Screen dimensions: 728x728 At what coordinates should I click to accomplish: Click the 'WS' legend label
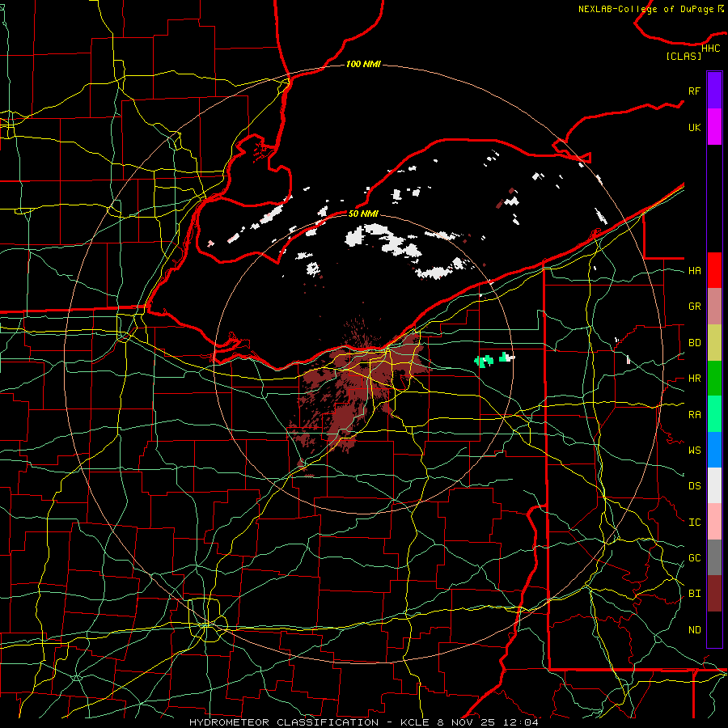(694, 450)
